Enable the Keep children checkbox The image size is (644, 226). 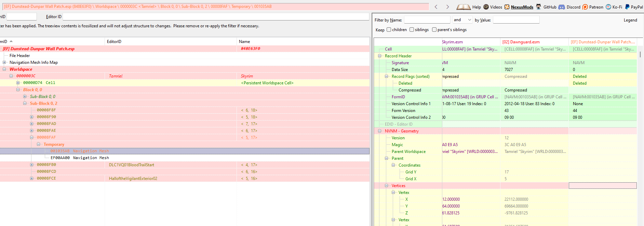tap(389, 30)
